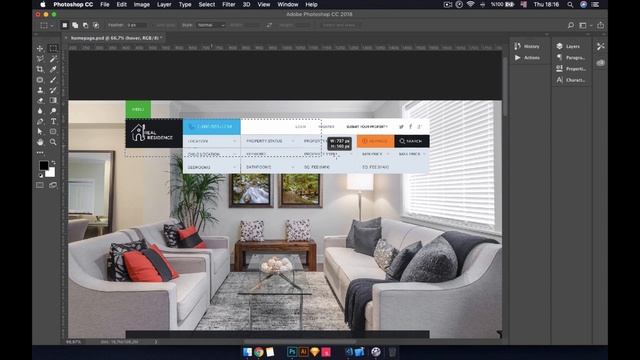Select the Lasso tool
This screenshot has height=360, width=640.
pyautogui.click(x=40, y=59)
